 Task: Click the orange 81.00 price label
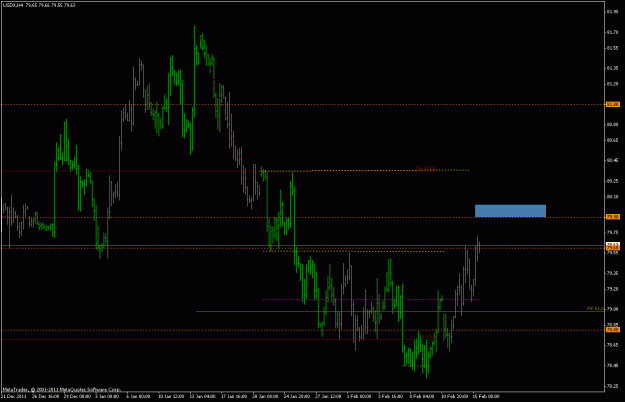tap(613, 104)
